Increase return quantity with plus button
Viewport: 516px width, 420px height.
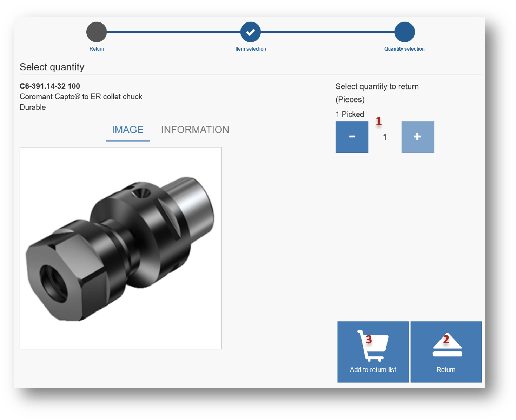click(x=417, y=137)
